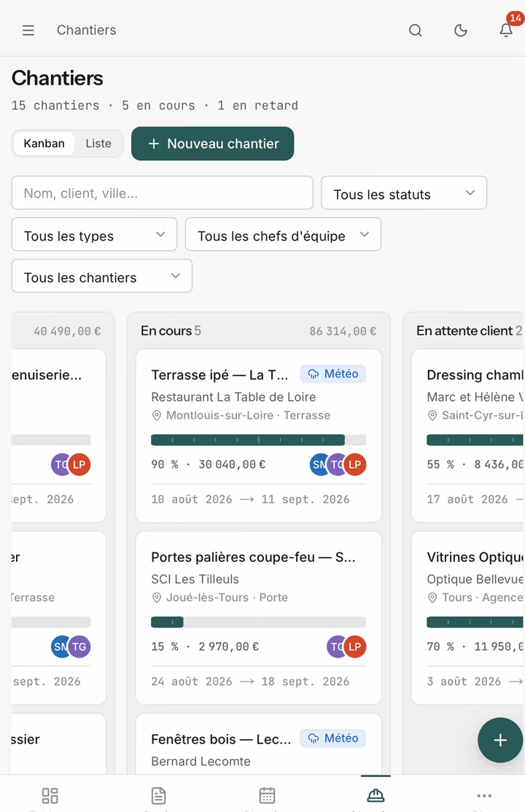Open hard hat Chantiers icon in bottom bar
The image size is (525, 812).
(x=376, y=795)
